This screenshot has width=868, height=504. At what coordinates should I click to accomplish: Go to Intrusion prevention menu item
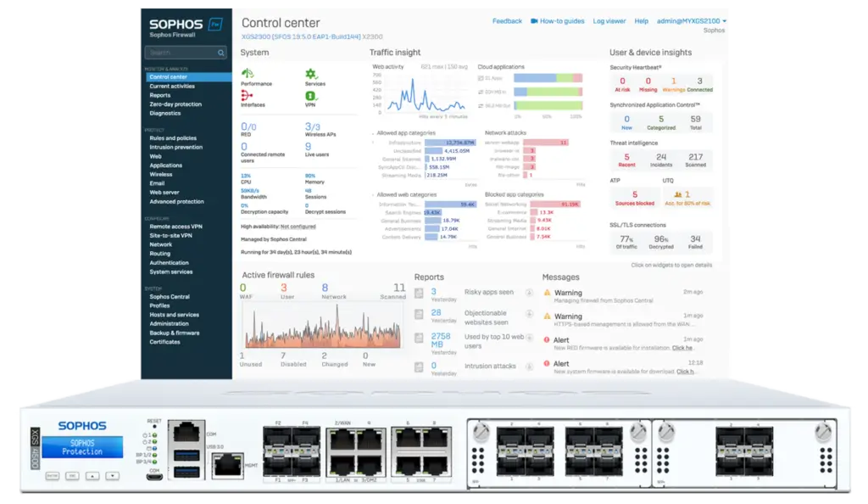[175, 147]
